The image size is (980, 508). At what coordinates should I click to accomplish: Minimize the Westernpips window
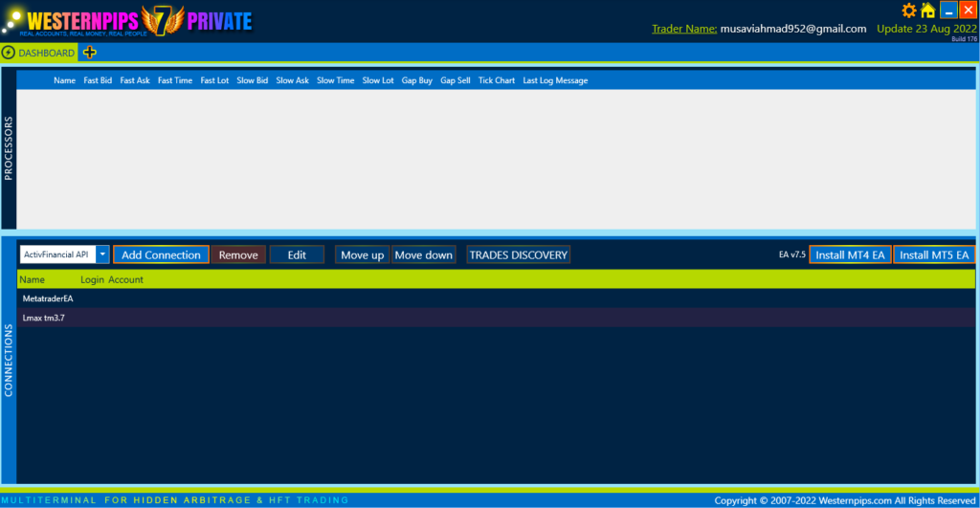click(948, 11)
